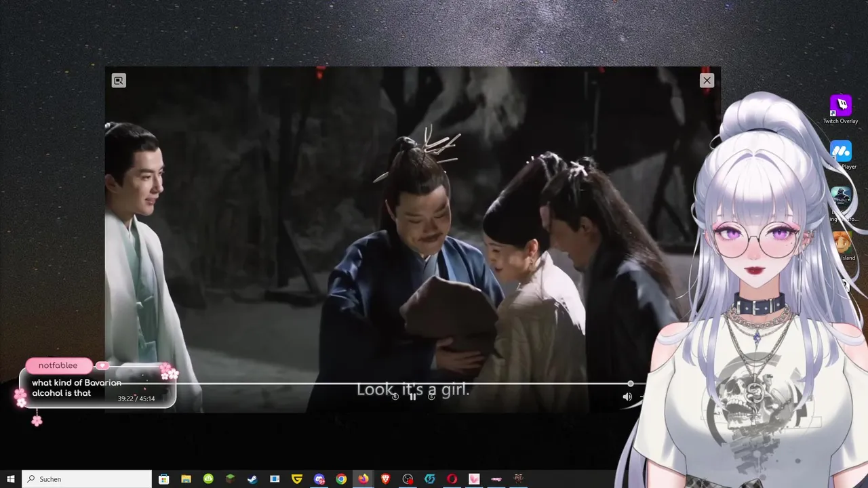Viewport: 868px width, 488px height.
Task: Open the dark circular app with red dot
Action: point(408,479)
